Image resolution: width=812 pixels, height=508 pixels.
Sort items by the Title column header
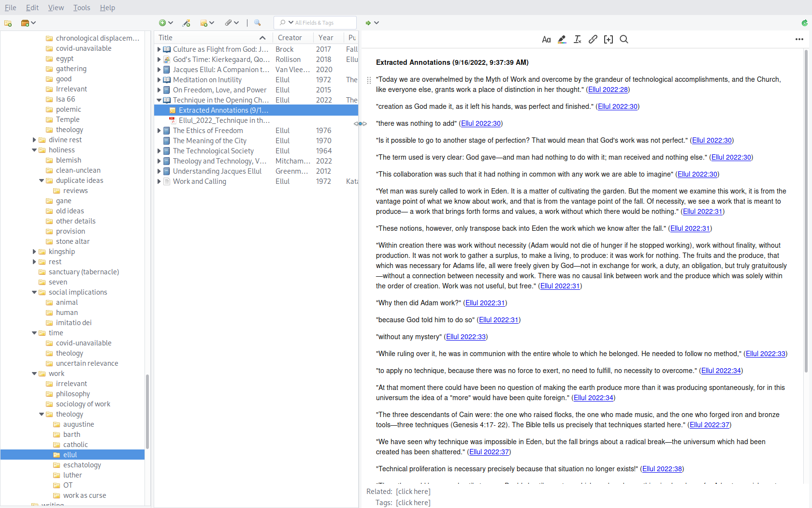click(213, 38)
